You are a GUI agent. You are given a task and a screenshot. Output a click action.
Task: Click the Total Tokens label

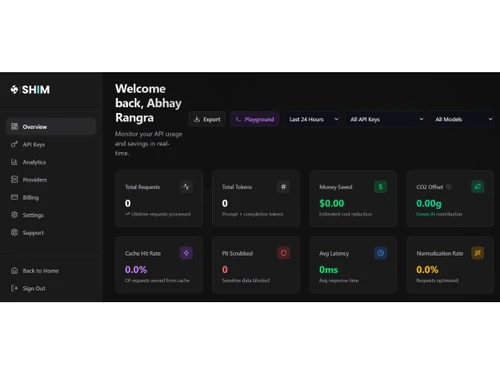pyautogui.click(x=237, y=187)
